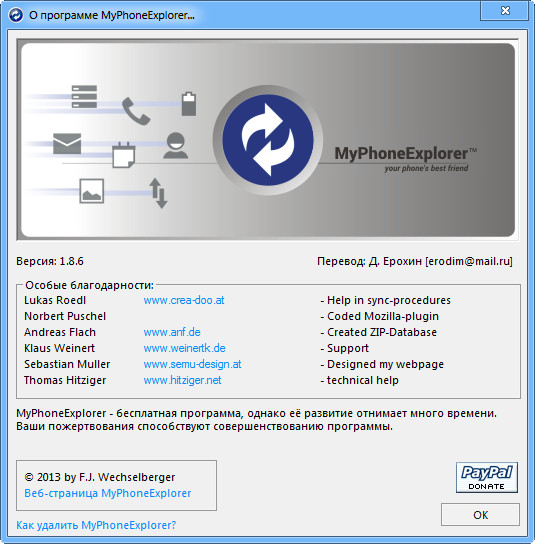Click the Особые благодарности group label

(x=89, y=285)
